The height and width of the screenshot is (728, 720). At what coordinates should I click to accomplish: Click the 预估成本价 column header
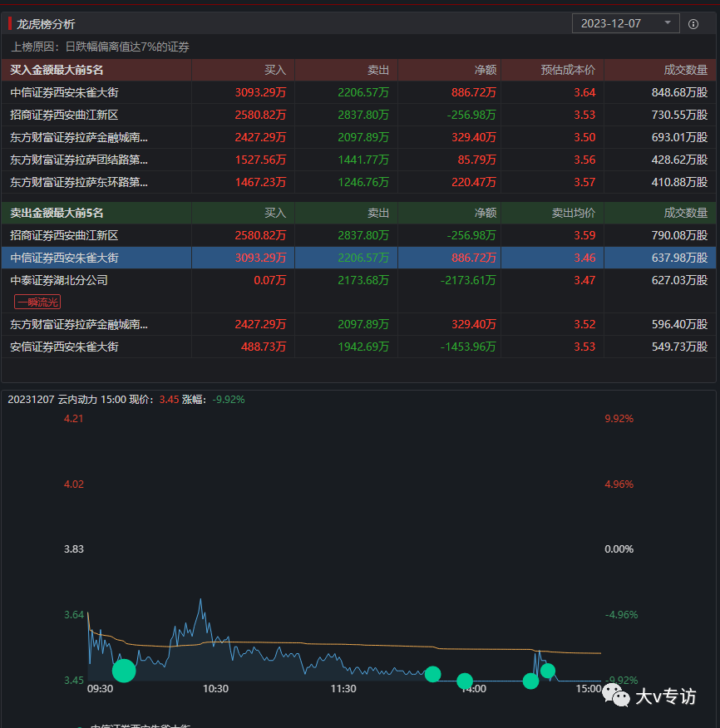tap(568, 70)
